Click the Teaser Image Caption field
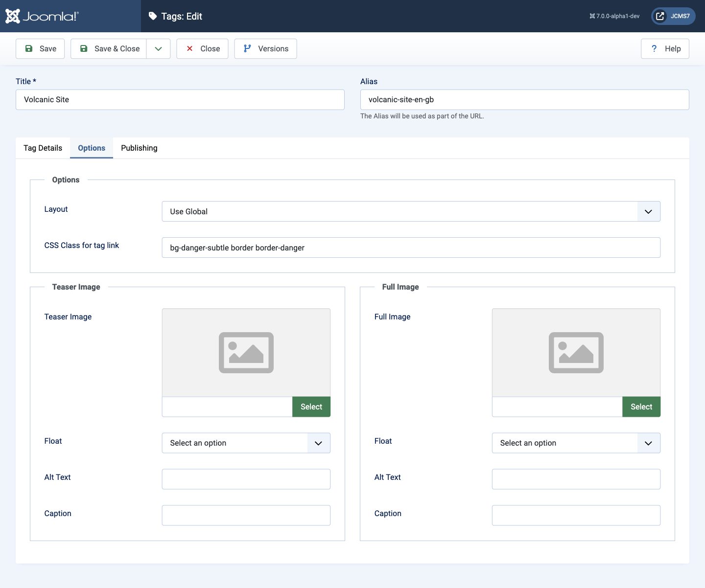 [x=246, y=515]
